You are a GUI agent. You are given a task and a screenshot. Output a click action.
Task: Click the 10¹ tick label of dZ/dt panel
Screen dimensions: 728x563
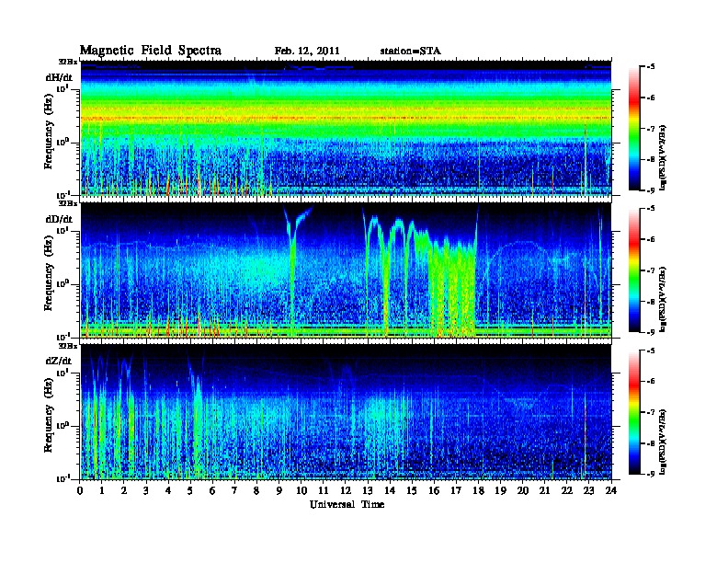[63, 372]
